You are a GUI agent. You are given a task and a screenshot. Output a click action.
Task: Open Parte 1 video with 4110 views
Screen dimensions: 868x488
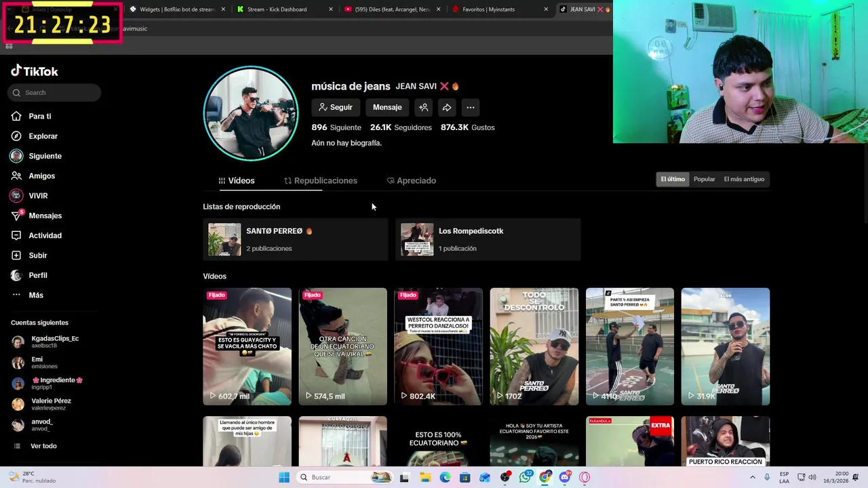(x=630, y=346)
